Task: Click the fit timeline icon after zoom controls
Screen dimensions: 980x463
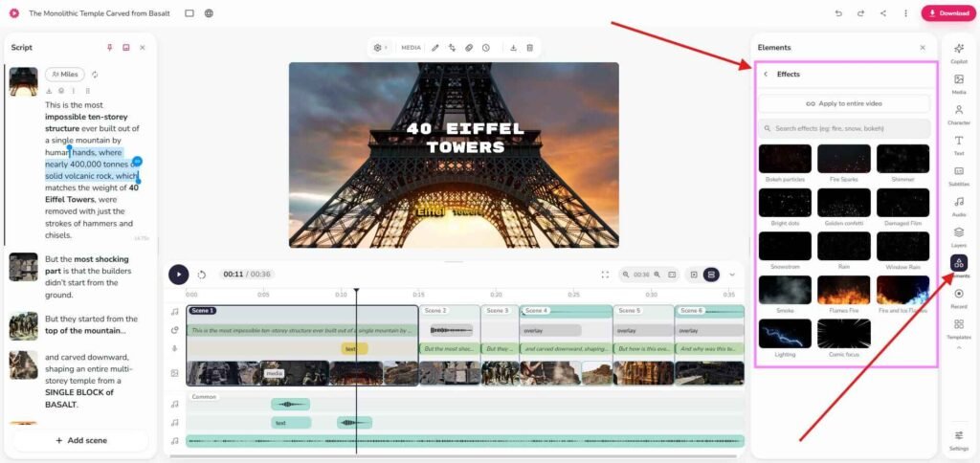Action: (x=672, y=275)
